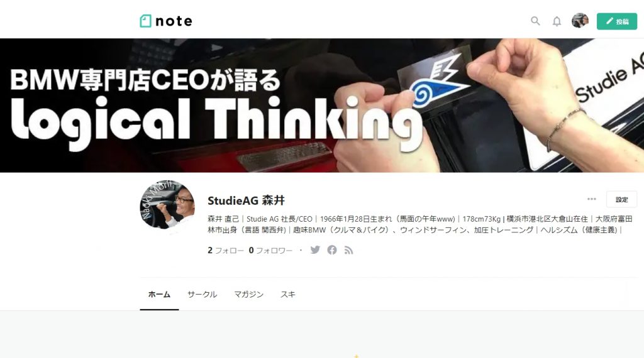Click the Logical Thinking header banner image
Viewport: 644px width, 358px height.
322,106
